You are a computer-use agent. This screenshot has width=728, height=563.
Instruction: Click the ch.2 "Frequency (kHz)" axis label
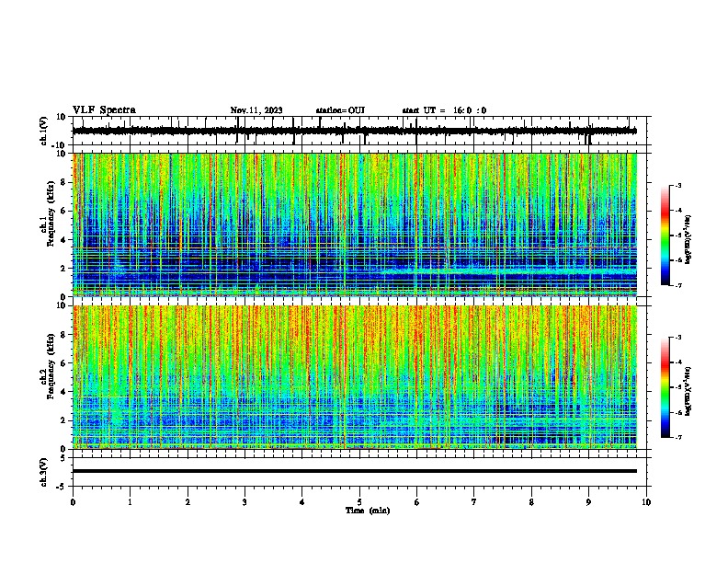point(51,366)
